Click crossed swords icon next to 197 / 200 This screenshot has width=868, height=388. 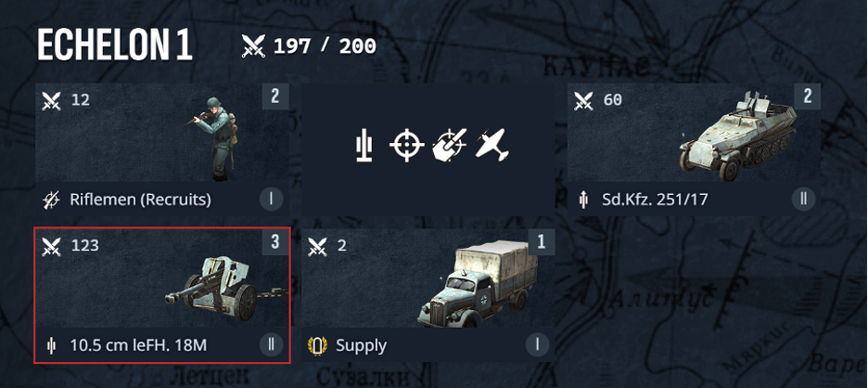253,46
